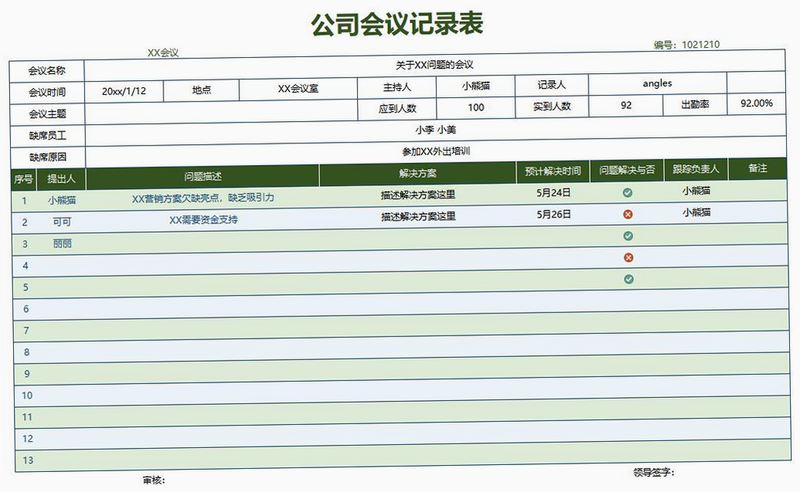Image resolution: width=800 pixels, height=492 pixels.
Task: Select the title 公司会议记录表
Action: pyautogui.click(x=397, y=24)
